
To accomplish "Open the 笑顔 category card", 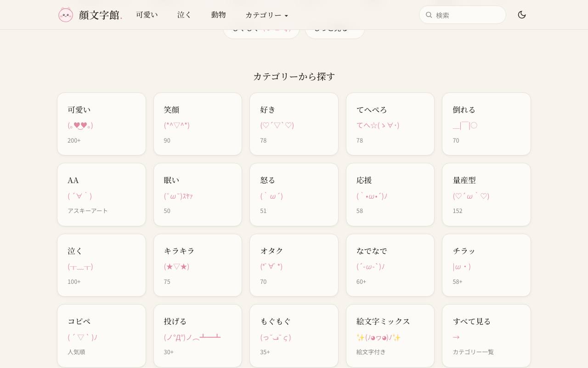I will 198,124.
